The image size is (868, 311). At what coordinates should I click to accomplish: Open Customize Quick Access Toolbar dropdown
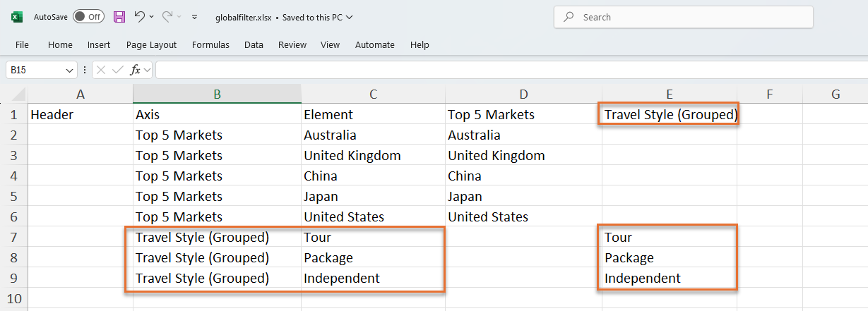pyautogui.click(x=195, y=17)
